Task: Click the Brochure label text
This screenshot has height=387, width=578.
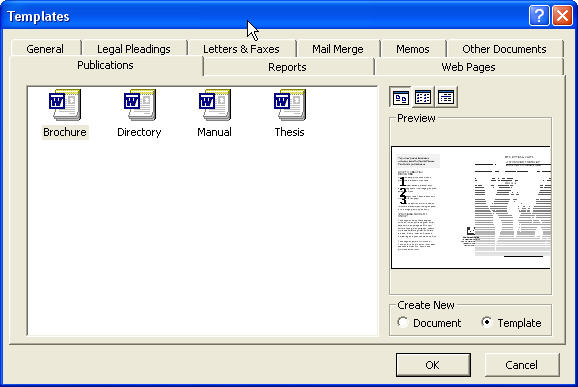Action: 65,132
